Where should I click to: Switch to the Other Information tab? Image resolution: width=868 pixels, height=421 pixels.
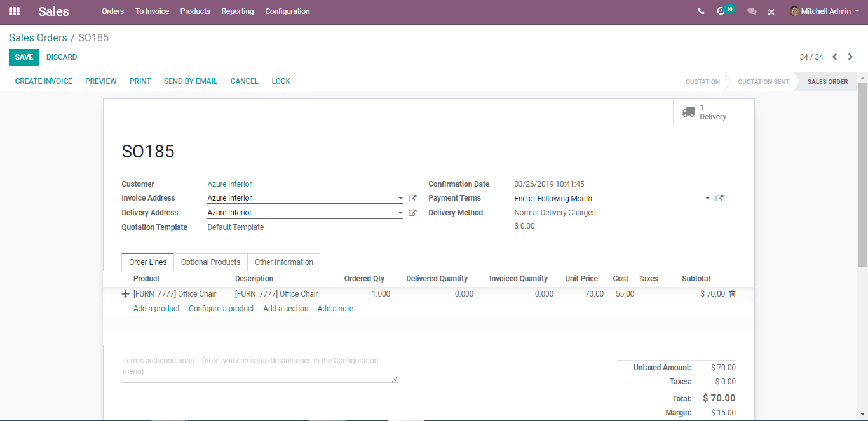click(x=283, y=262)
